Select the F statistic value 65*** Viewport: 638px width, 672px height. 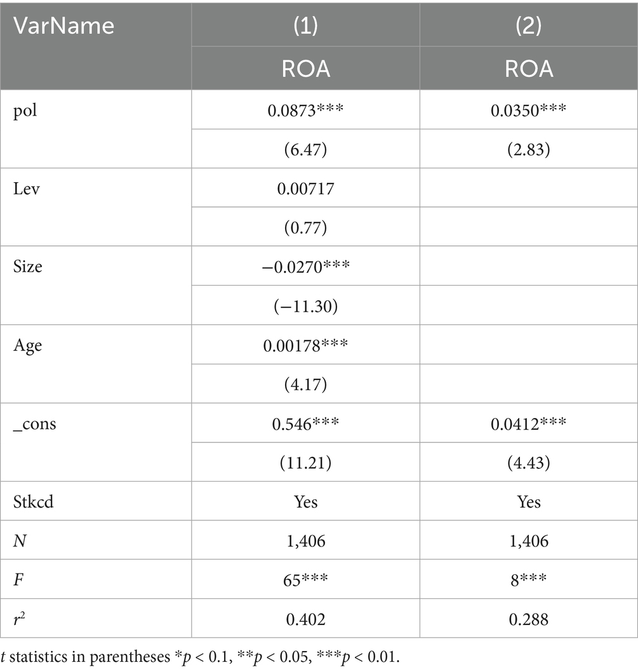pyautogui.click(x=305, y=579)
